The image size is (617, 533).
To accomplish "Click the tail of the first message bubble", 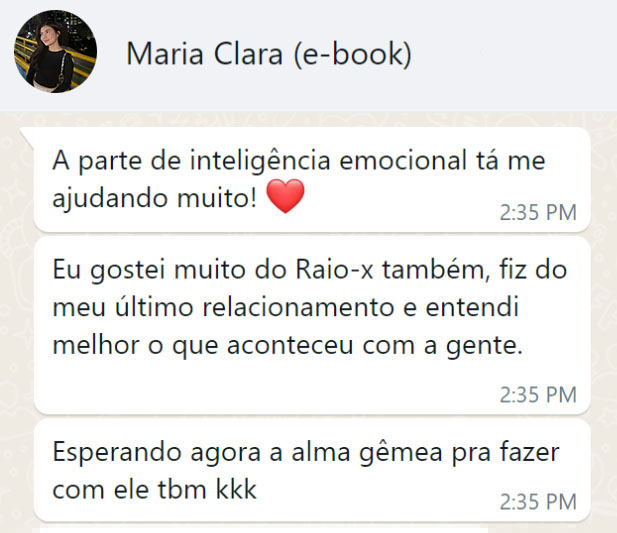I will pyautogui.click(x=28, y=136).
